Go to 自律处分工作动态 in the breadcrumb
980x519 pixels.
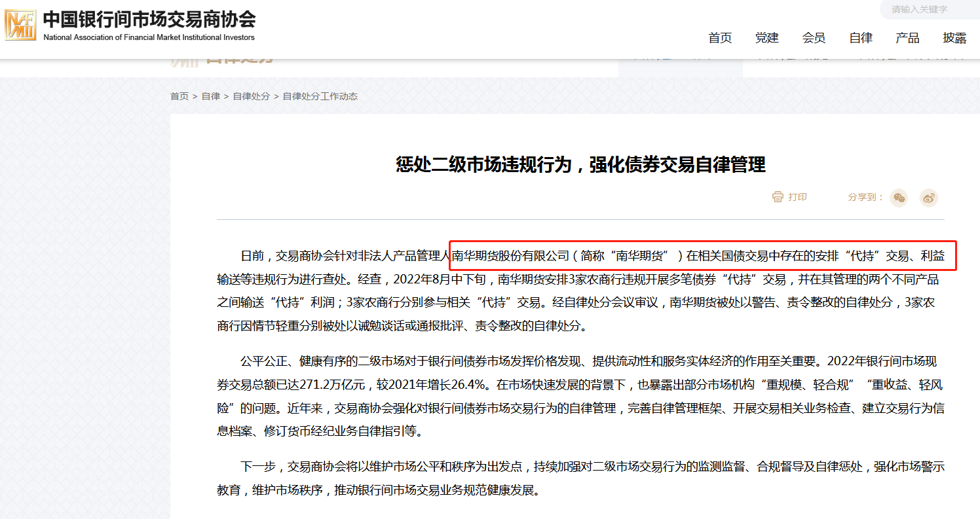click(320, 96)
